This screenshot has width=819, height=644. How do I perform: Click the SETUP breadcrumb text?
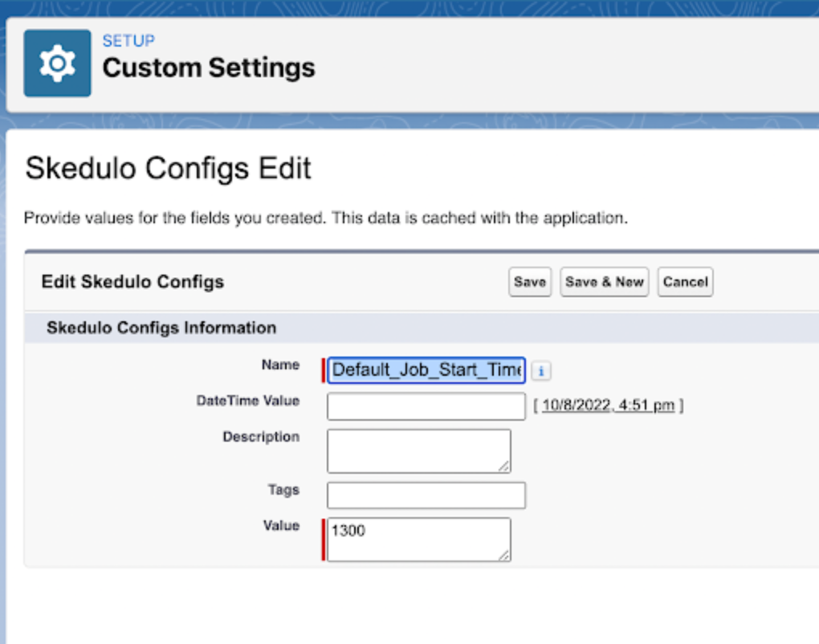[128, 41]
